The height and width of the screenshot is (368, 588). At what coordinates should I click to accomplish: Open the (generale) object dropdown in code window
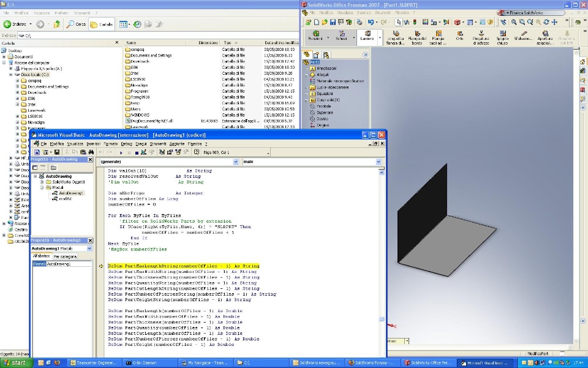[x=235, y=162]
